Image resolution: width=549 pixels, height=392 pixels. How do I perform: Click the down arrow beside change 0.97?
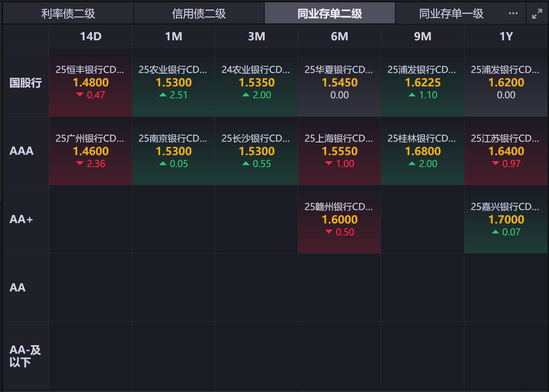tap(496, 163)
